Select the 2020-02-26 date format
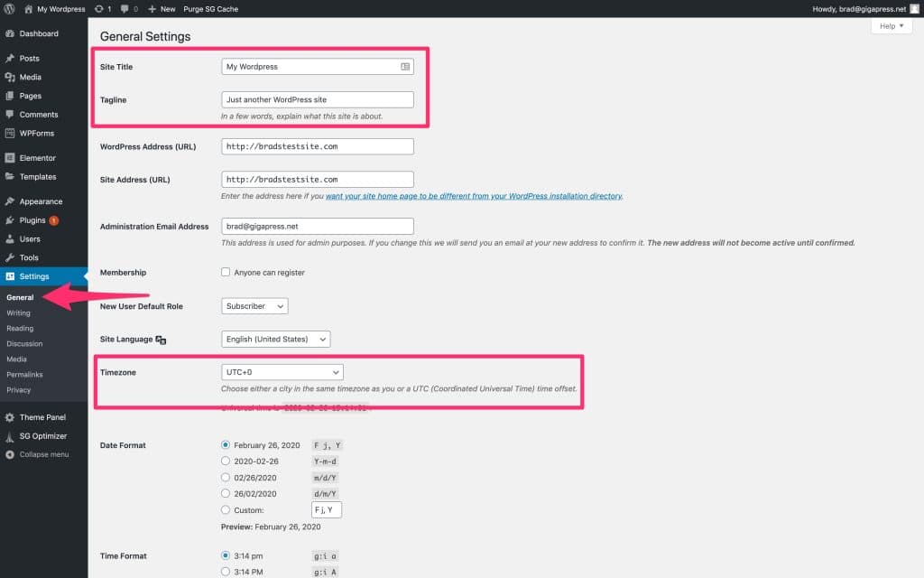Viewport: 924px width, 578px height. pyautogui.click(x=226, y=461)
